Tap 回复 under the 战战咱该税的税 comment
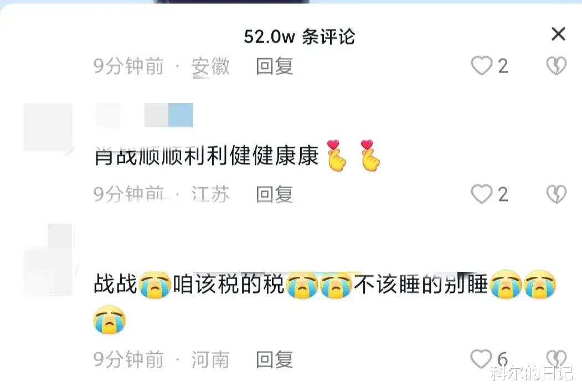 [275, 360]
